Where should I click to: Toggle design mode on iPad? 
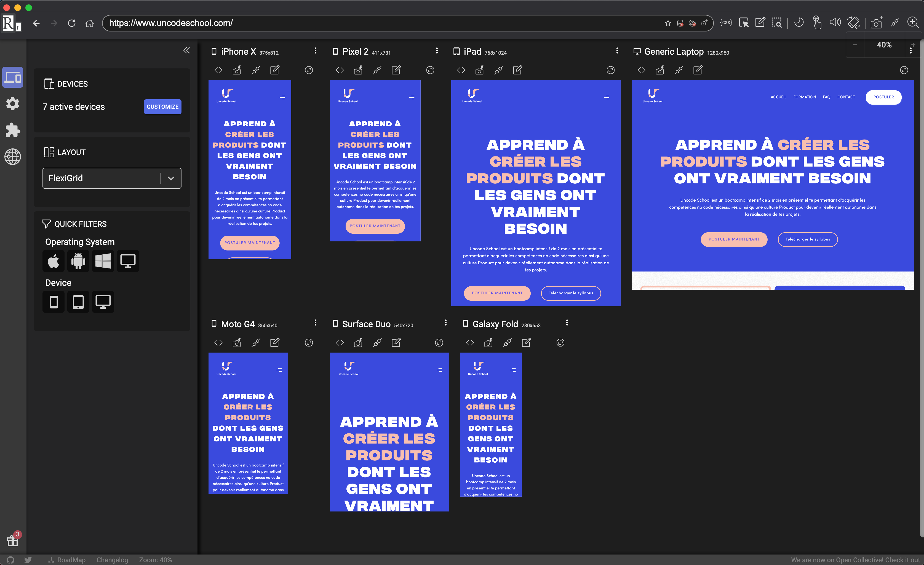pos(517,70)
